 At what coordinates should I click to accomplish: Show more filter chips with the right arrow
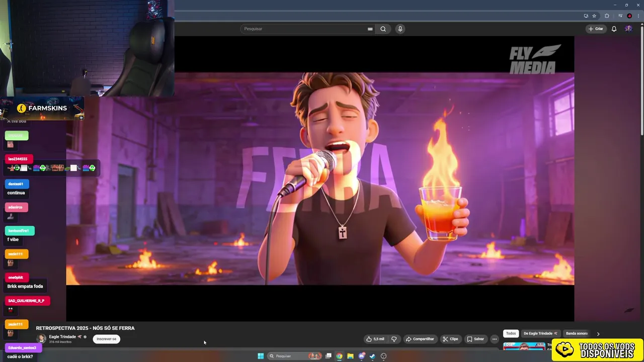tap(598, 333)
